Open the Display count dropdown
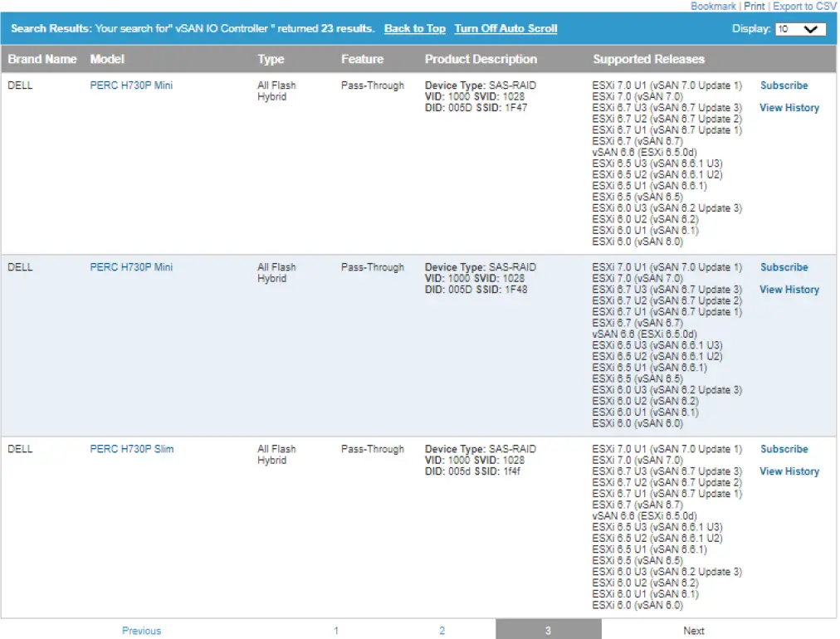The height and width of the screenshot is (639, 840). pos(800,29)
